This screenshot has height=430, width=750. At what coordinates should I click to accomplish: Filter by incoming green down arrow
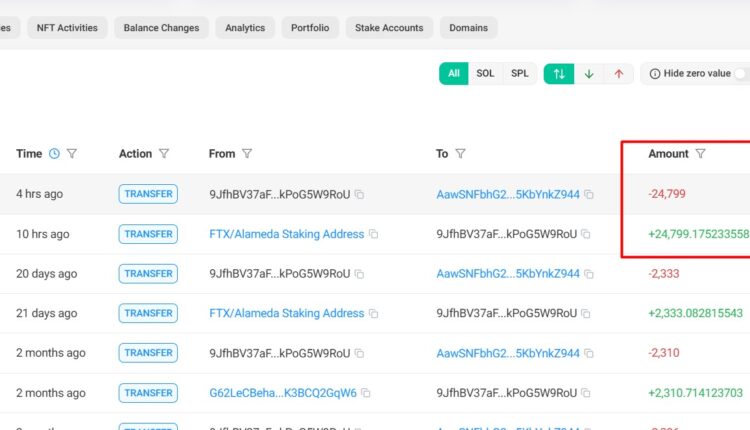[589, 74]
